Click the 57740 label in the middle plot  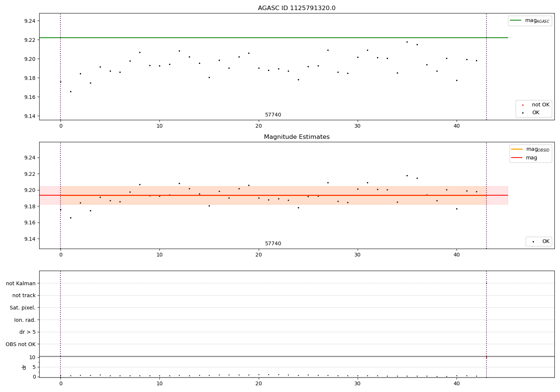pyautogui.click(x=273, y=244)
